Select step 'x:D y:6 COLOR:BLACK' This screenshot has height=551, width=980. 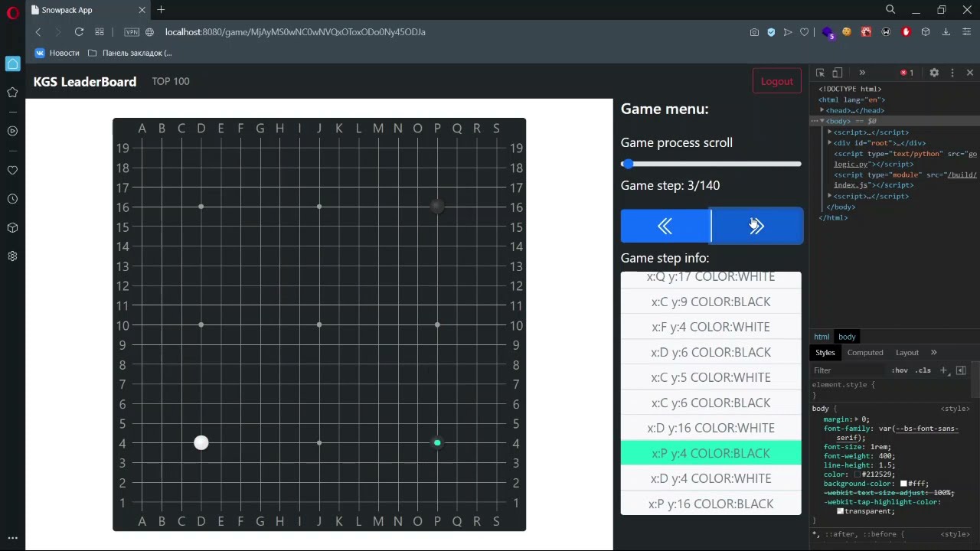point(711,352)
